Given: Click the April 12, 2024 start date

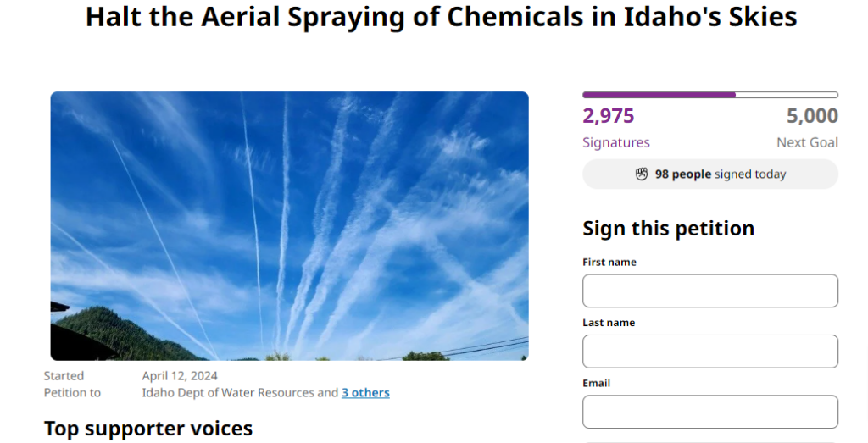Looking at the screenshot, I should [180, 376].
